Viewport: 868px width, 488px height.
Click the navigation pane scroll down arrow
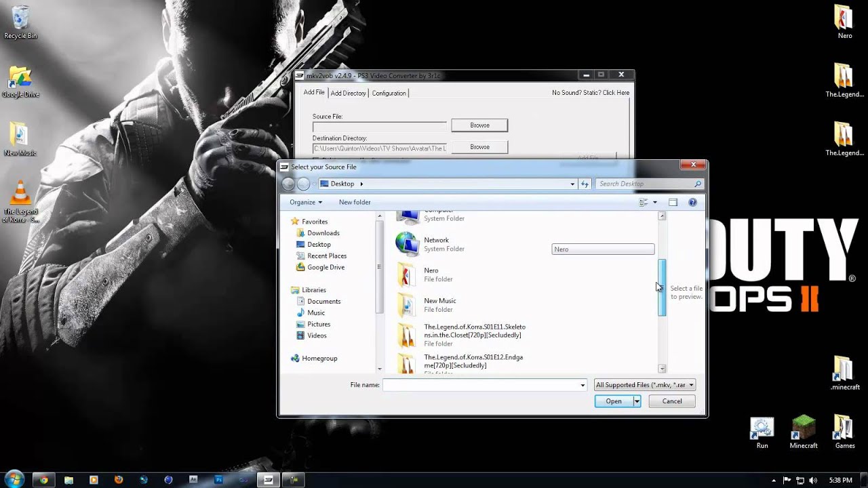(x=380, y=369)
